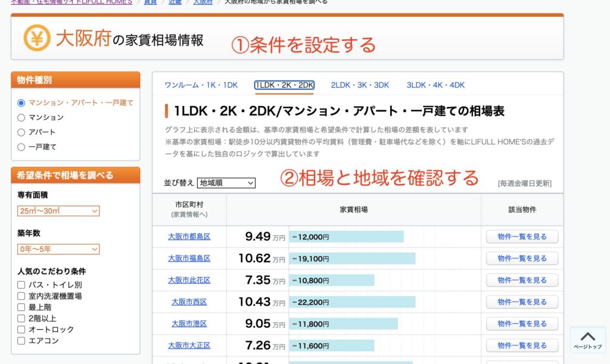The width and height of the screenshot is (610, 364).
Task: Open the 大阪市都島区 rent info link
Action: [189, 237]
